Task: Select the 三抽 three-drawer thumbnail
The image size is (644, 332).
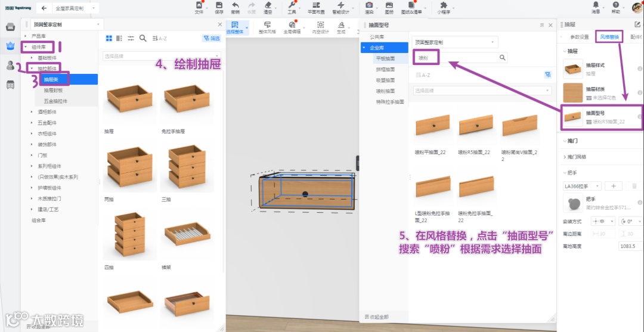Action: 187,167
